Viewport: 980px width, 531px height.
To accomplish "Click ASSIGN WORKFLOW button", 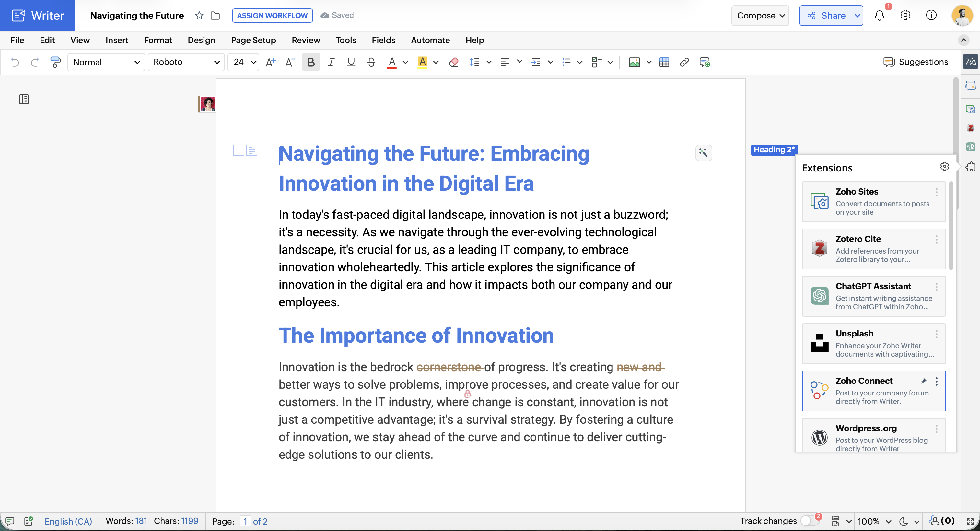I will pyautogui.click(x=272, y=16).
